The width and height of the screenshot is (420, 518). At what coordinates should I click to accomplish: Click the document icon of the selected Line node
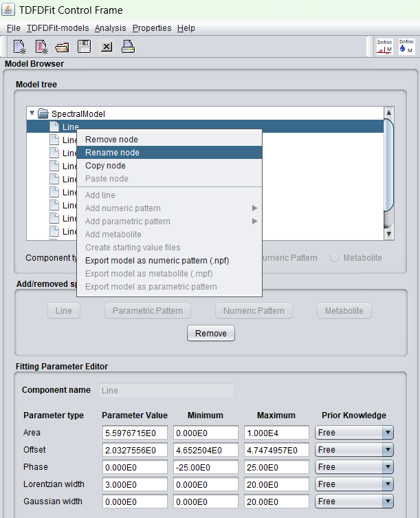54,127
